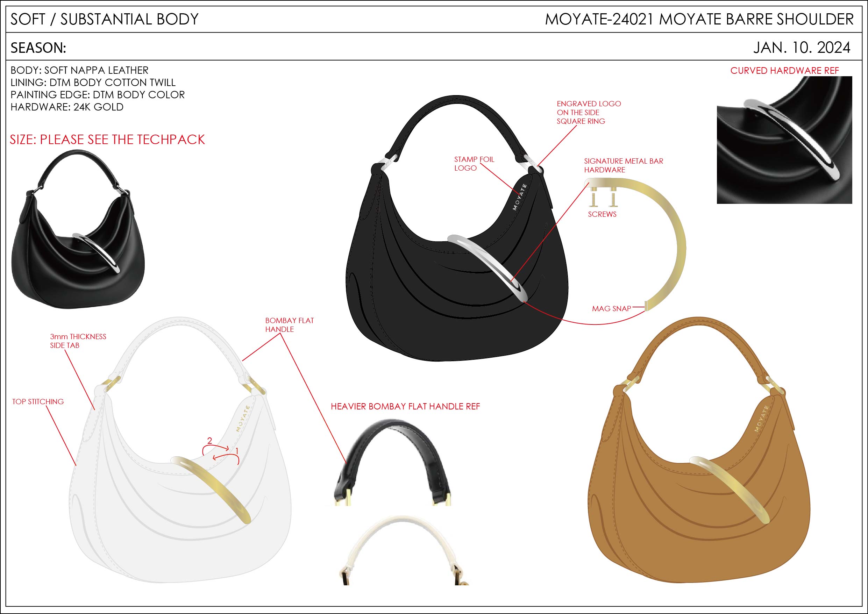Click the MOYATE logo on the black bag
The image size is (868, 614).
click(x=519, y=197)
